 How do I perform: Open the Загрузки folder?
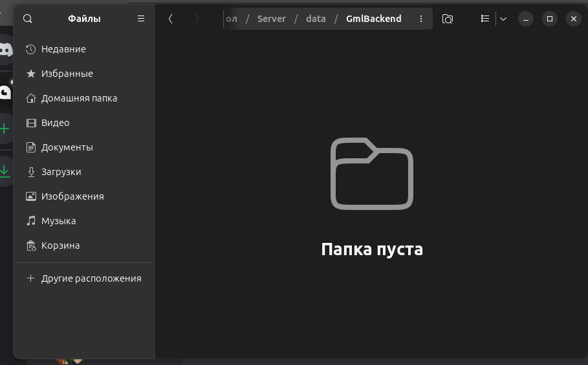pos(61,172)
